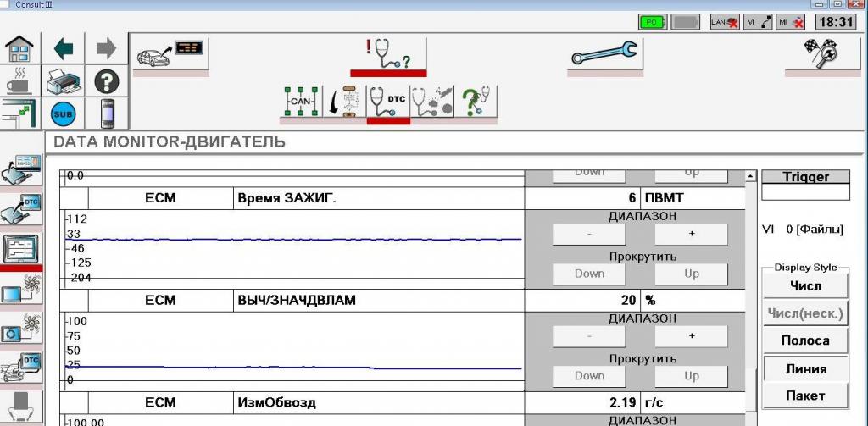This screenshot has height=426, width=868.
Task: Open the sidebar work support fan icon
Action: pos(20,329)
